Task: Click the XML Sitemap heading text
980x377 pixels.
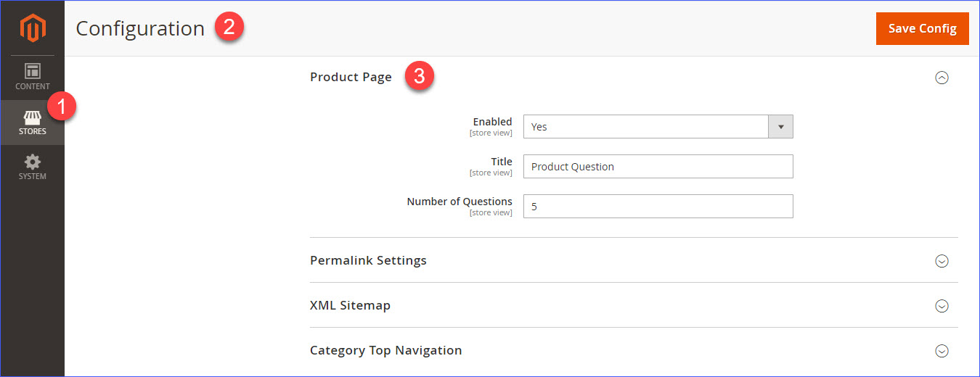Action: [x=350, y=305]
